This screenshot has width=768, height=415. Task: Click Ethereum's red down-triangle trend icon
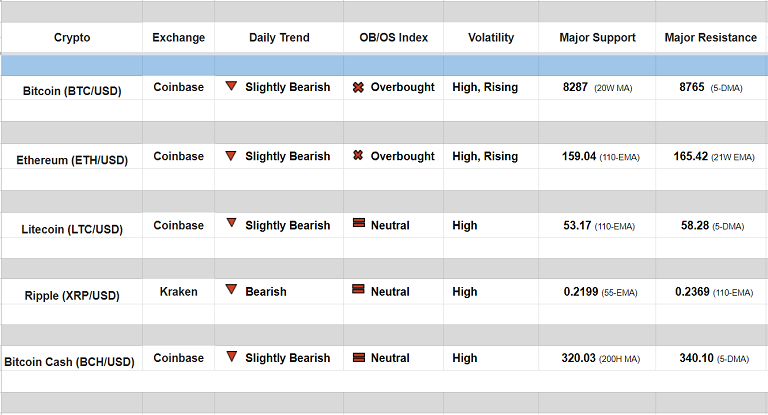[x=231, y=156]
